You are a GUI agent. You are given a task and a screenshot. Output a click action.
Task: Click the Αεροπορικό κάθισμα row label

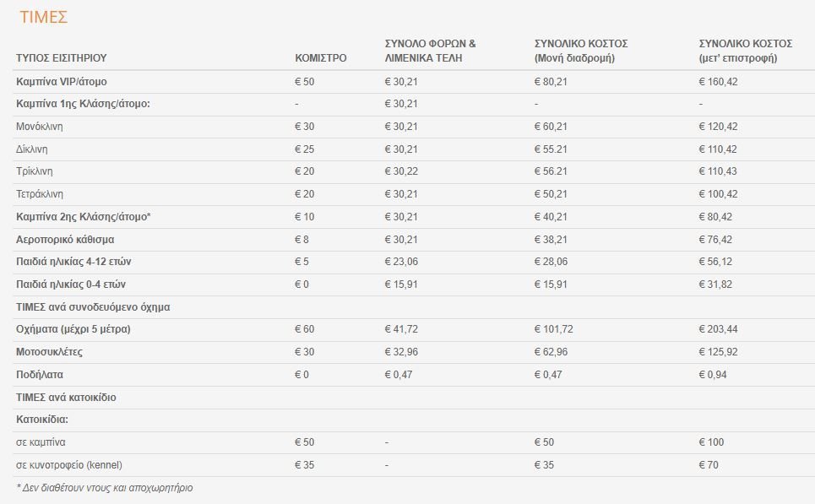click(x=65, y=240)
